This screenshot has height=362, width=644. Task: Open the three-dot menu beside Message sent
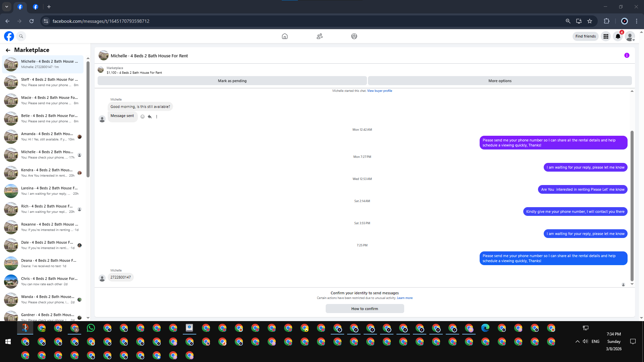point(157,117)
